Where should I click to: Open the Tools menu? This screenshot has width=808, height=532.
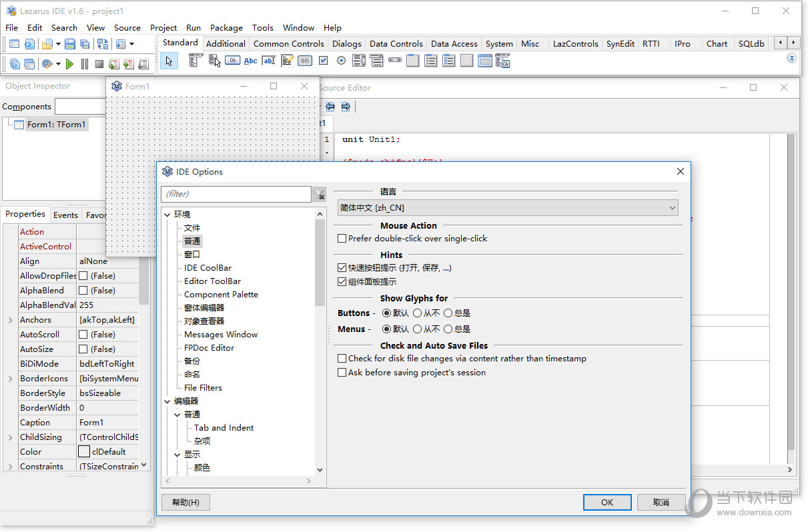click(x=263, y=28)
